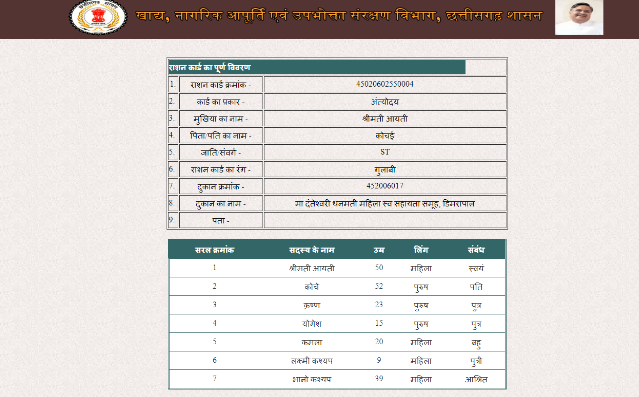The width and height of the screenshot is (639, 397).
Task: Select the label 'राशन कार्ड का रंग -'
Action: click(x=220, y=170)
